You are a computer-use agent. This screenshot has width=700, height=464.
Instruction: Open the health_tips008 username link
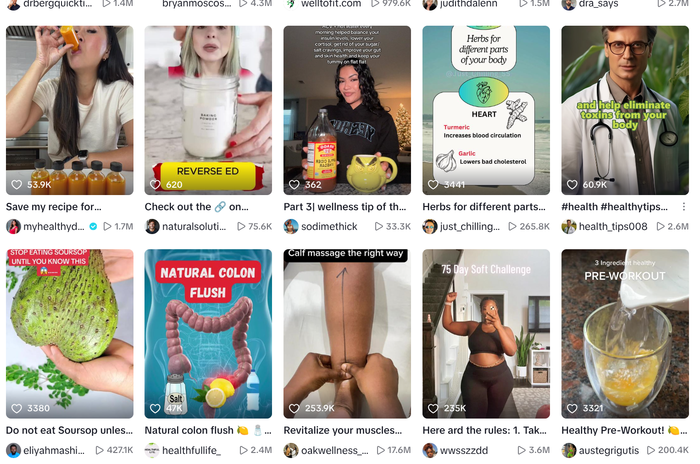(613, 226)
